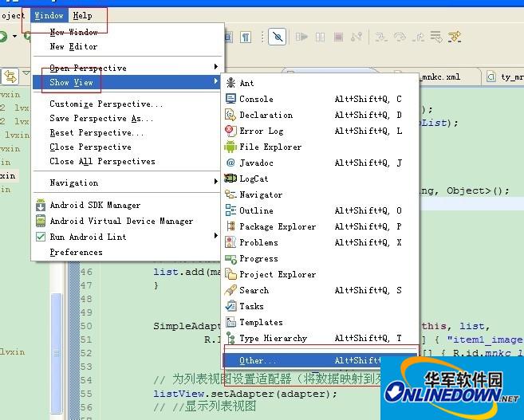Click the Disconnect debug toolbar icon
524x420 pixels.
[357, 37]
